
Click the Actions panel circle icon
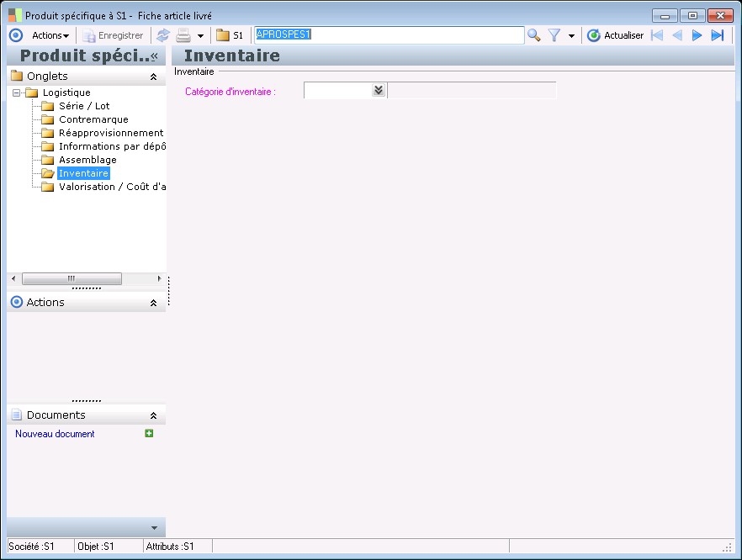(x=17, y=302)
